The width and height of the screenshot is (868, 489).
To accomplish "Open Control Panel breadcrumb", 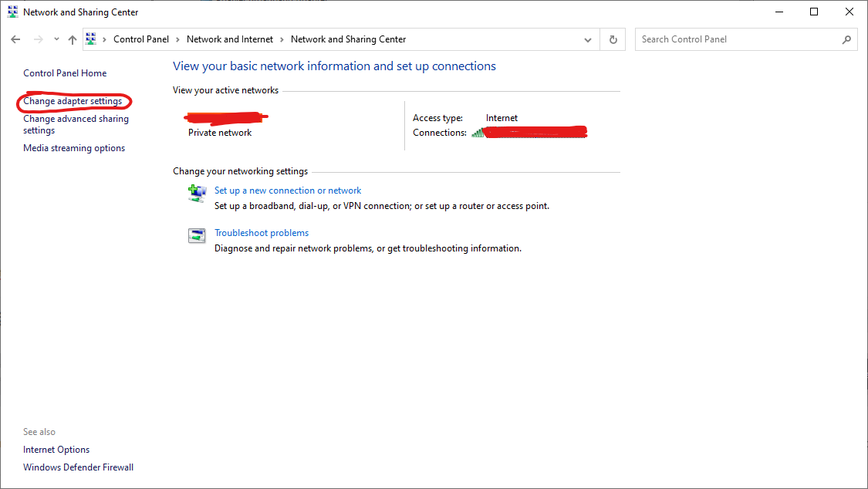I will point(141,39).
